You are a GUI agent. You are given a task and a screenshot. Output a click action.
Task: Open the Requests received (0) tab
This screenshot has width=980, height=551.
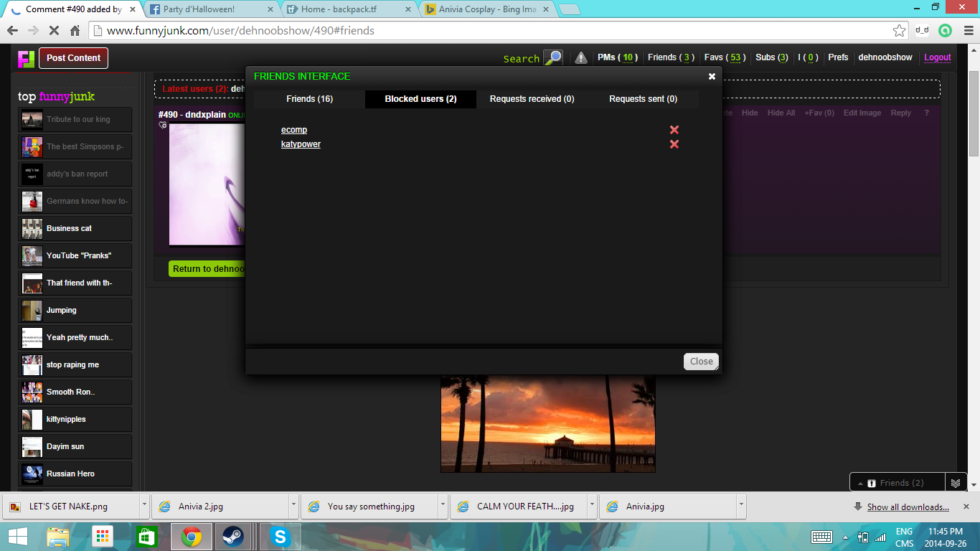(x=532, y=99)
